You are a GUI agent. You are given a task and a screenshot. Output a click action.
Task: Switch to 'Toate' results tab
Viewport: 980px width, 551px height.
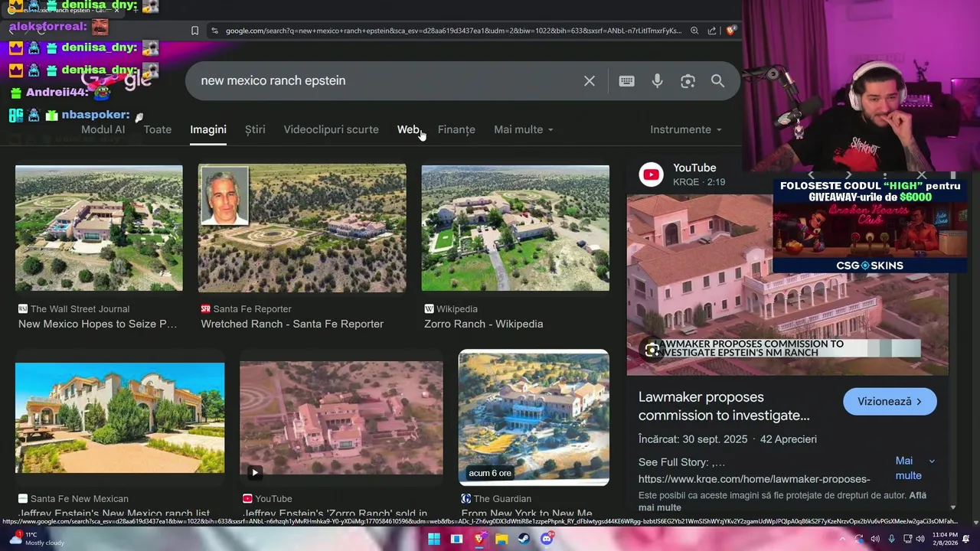(x=158, y=129)
